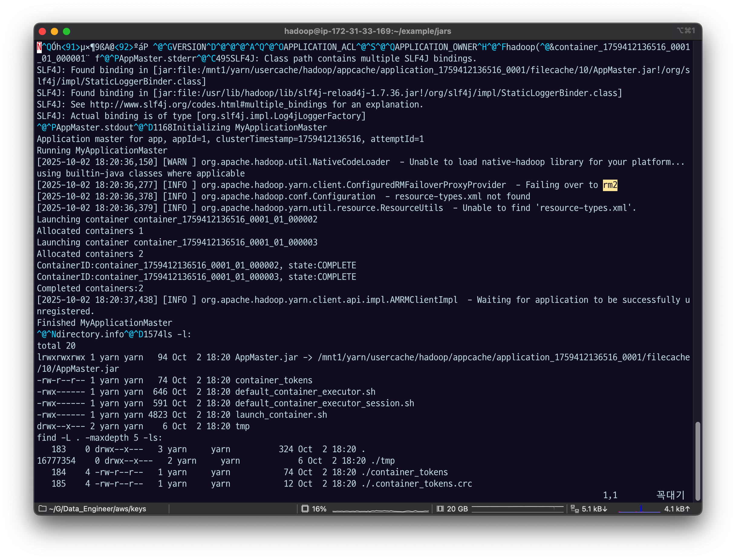Click the vim cursor at first character
Image resolution: width=736 pixels, height=560 pixels.
click(39, 47)
